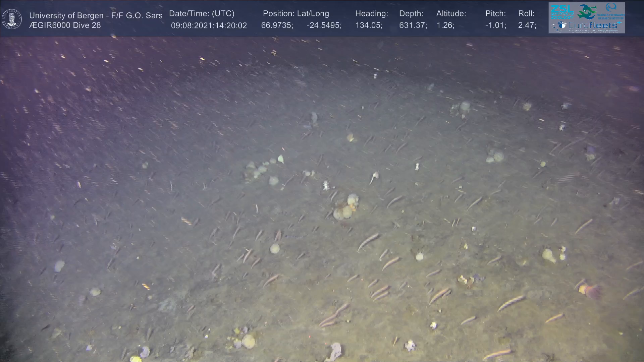Click the latitude value 66.9735
644x362 pixels.
click(277, 25)
